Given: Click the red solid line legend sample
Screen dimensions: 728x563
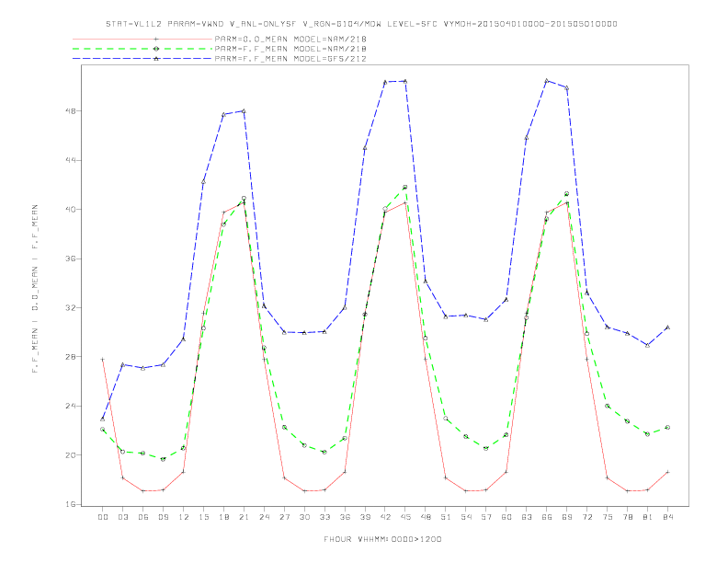Looking at the screenshot, I should 142,40.
